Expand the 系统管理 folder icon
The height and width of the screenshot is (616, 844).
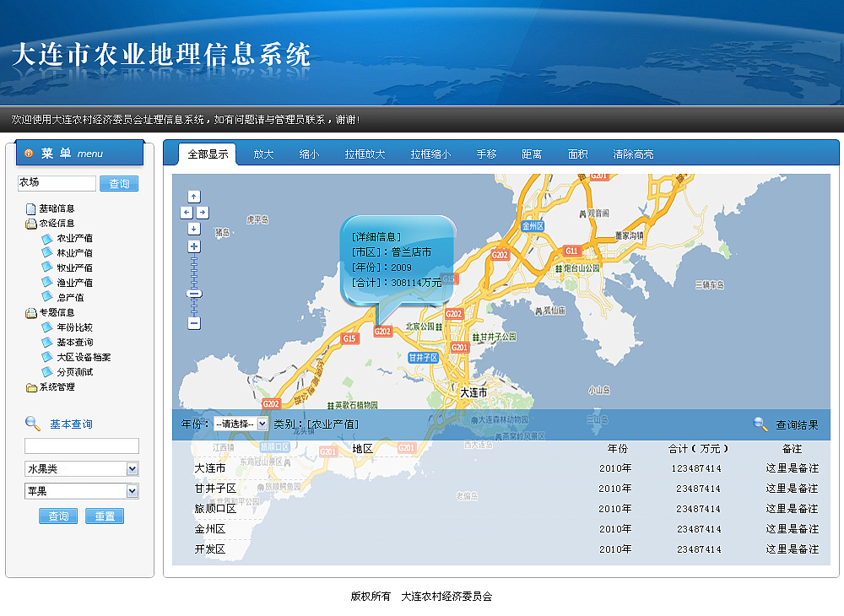click(31, 387)
